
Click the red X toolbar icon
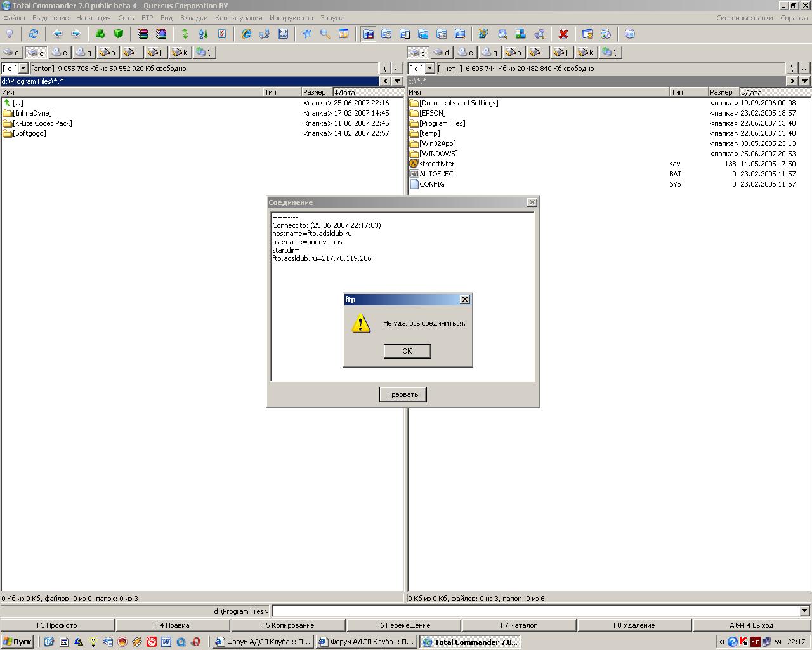(563, 34)
